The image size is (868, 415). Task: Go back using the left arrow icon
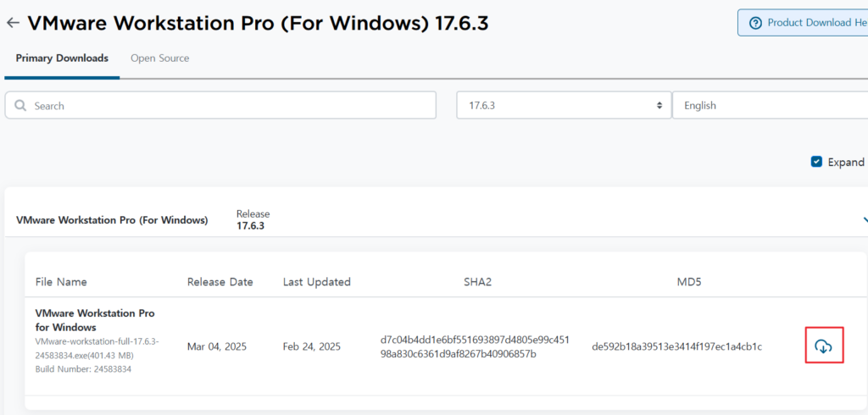coord(13,23)
